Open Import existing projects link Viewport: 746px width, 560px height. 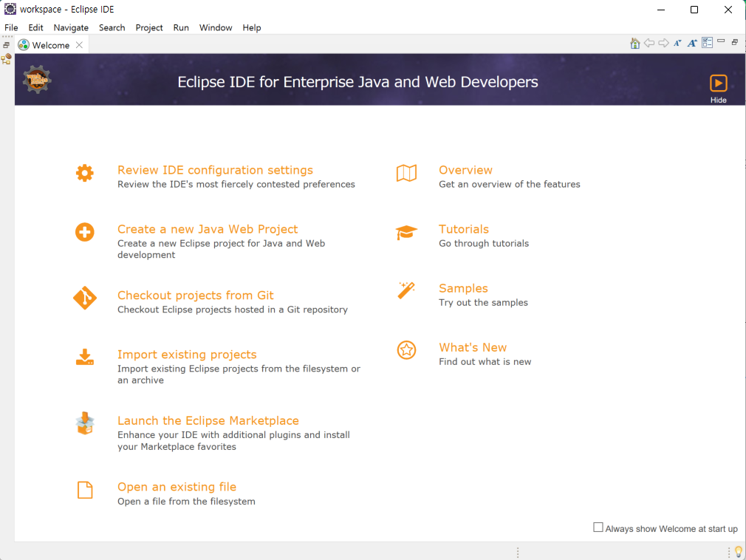[187, 355]
